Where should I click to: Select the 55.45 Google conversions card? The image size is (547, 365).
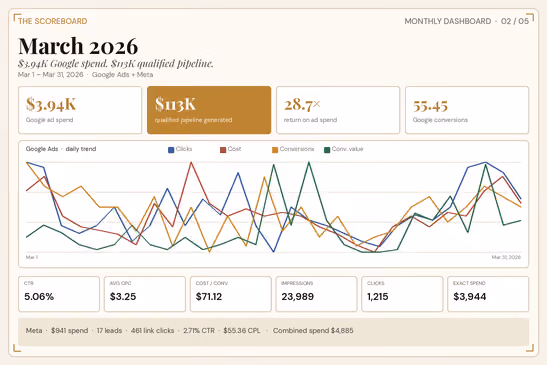click(467, 110)
